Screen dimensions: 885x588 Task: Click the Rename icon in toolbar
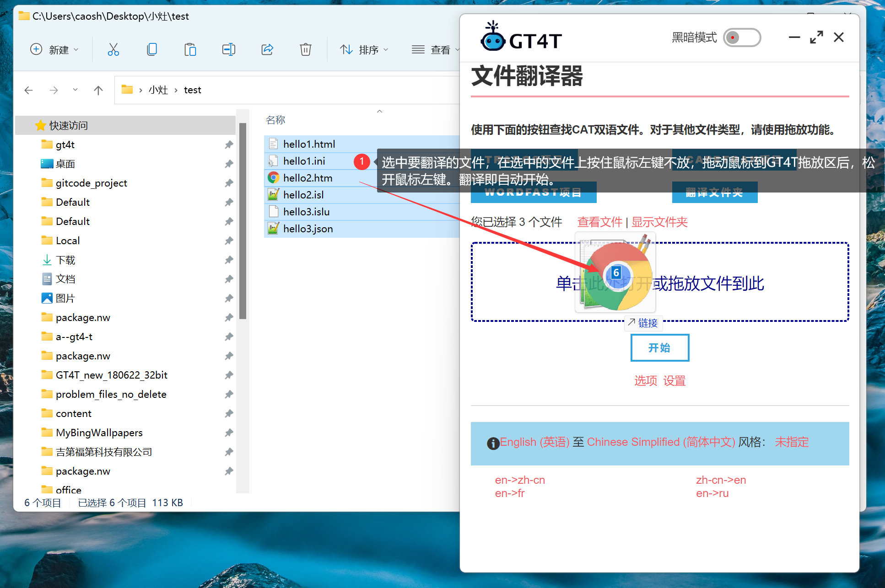click(x=228, y=49)
